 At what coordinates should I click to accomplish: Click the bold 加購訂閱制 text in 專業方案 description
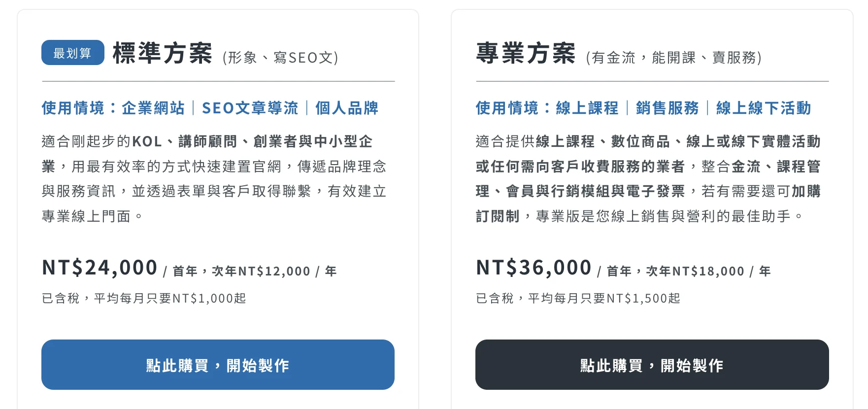pyautogui.click(x=806, y=191)
